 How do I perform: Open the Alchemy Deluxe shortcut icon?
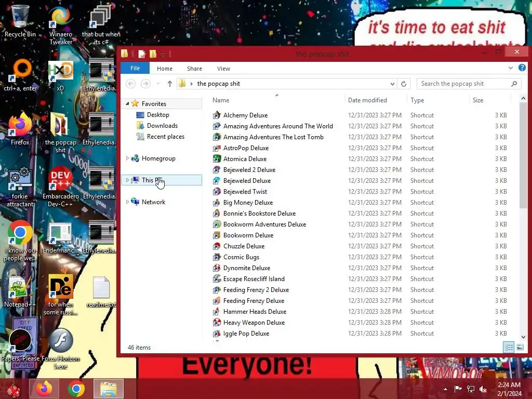coord(217,115)
